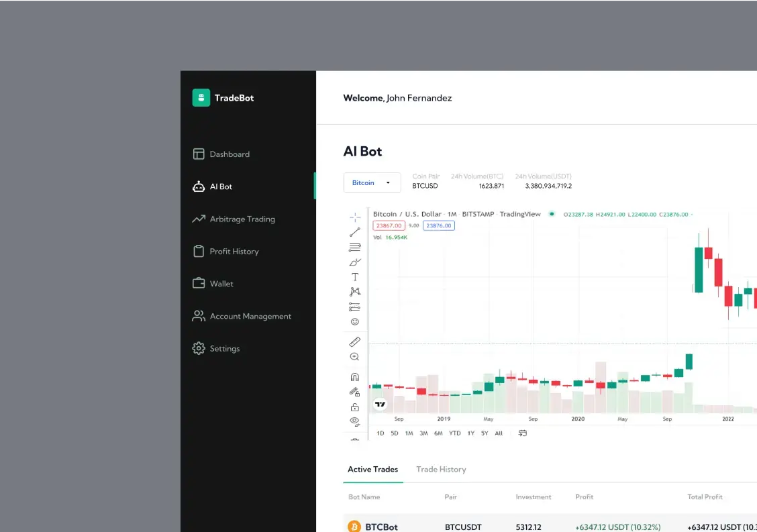This screenshot has width=757, height=532.
Task: Select the Fib retracement lines tool
Action: click(x=355, y=247)
